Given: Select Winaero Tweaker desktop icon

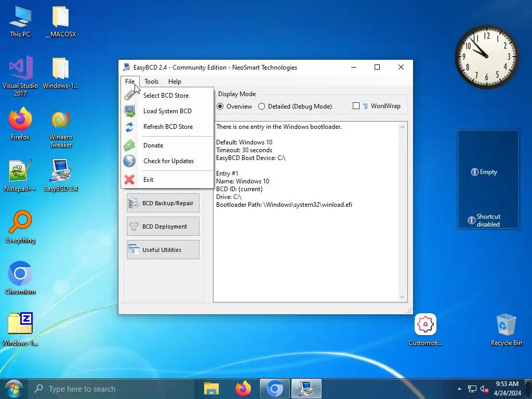Looking at the screenshot, I should [61, 128].
